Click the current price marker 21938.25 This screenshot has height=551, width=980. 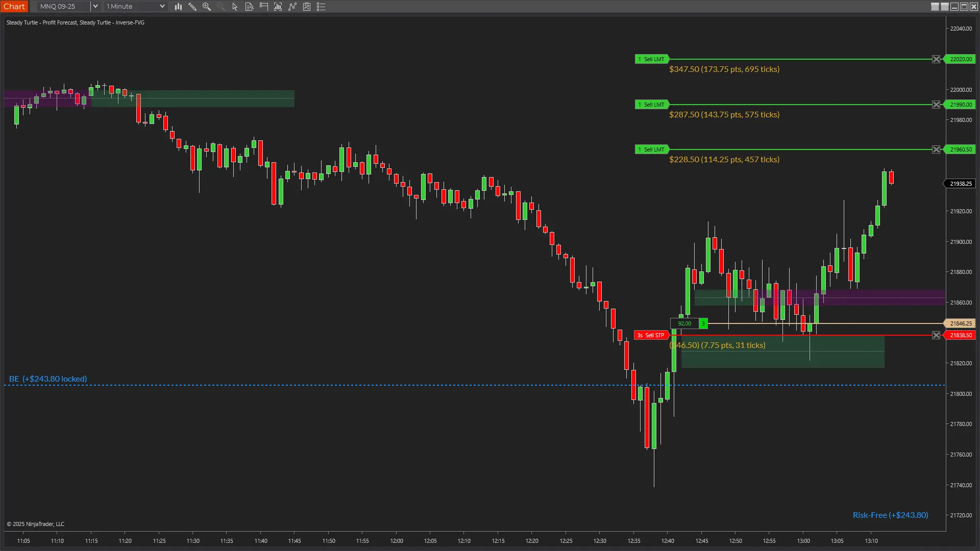pyautogui.click(x=960, y=184)
